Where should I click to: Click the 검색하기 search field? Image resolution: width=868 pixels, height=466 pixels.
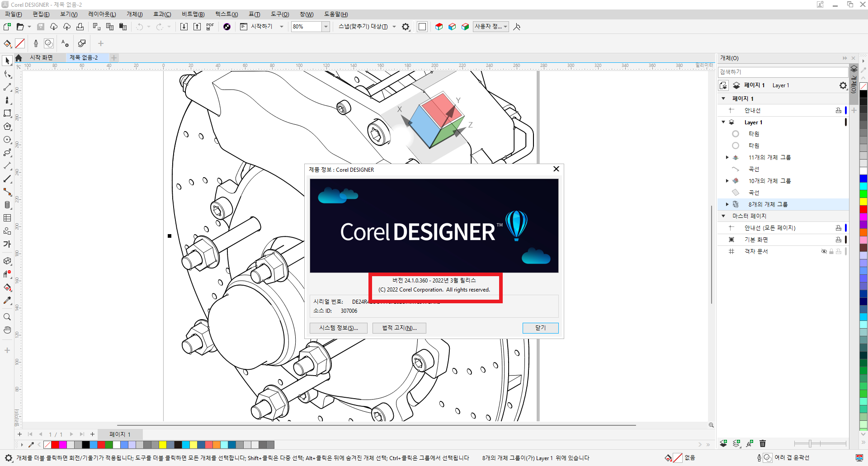click(783, 72)
